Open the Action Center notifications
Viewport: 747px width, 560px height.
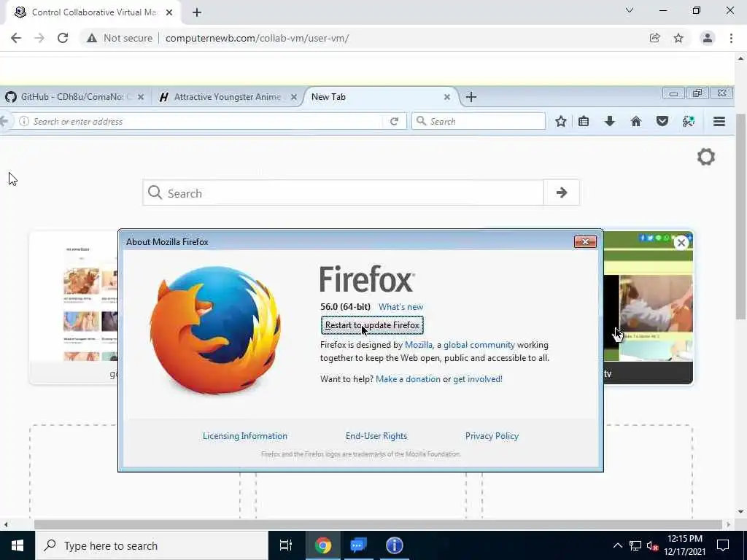[723, 545]
